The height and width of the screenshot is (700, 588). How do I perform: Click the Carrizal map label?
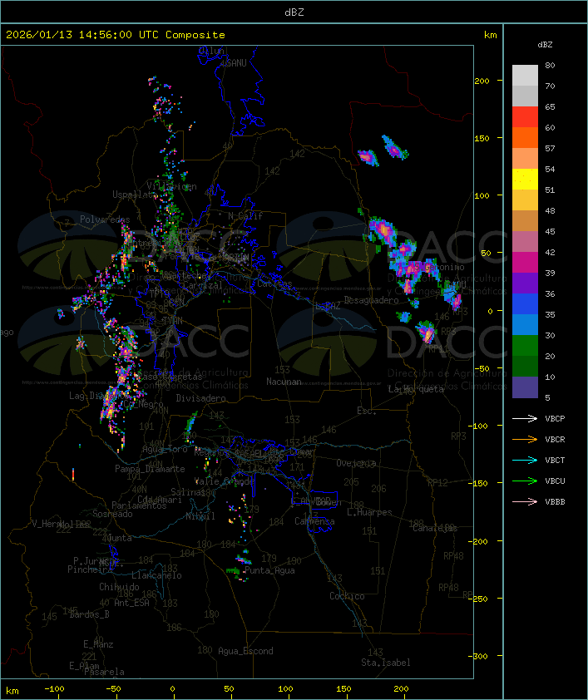tap(202, 285)
